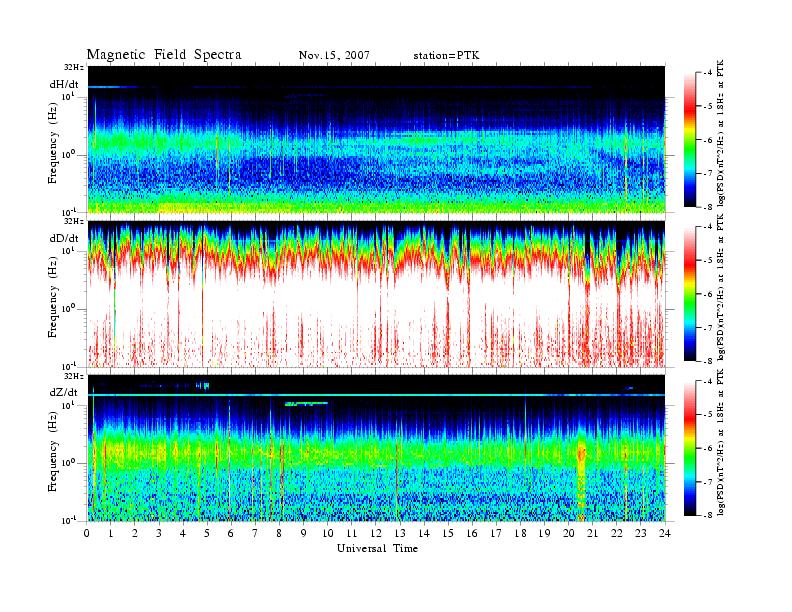792x612 pixels.
Task: Click the '32Hz' label of dZ/dt panel
Action: pyautogui.click(x=74, y=376)
